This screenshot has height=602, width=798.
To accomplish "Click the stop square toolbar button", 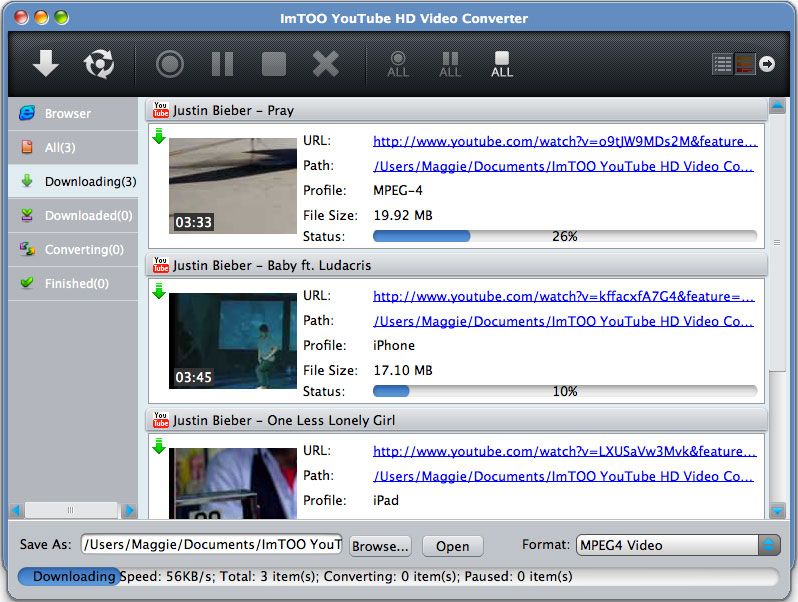I will point(274,64).
